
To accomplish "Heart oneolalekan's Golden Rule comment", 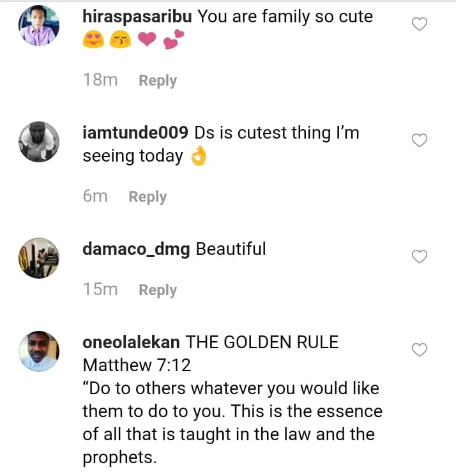I will click(419, 349).
